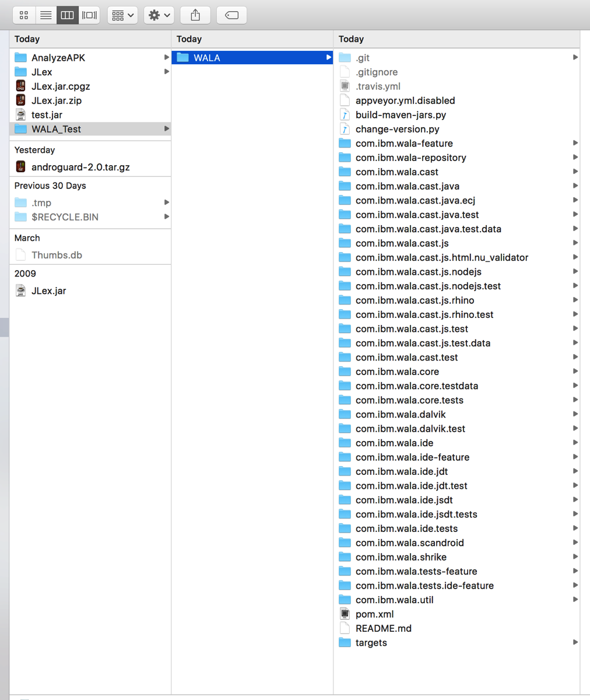The image size is (590, 700).
Task: Expand AnalyzeAPK using its disclosure arrow
Action: pyautogui.click(x=167, y=57)
